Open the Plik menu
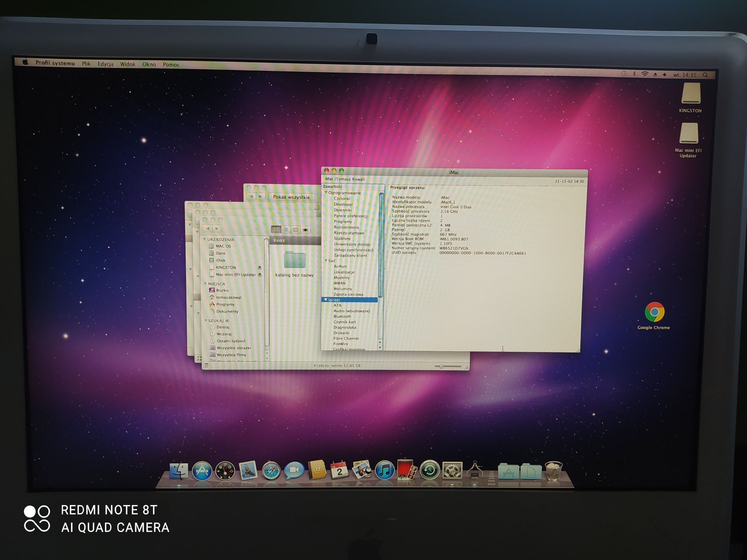Image resolution: width=747 pixels, height=560 pixels. tap(86, 63)
